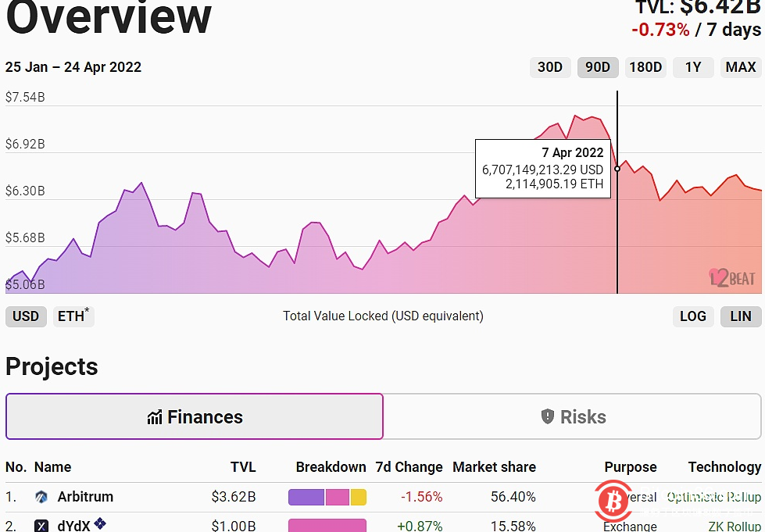Toggle chart currency to USD
This screenshot has width=765, height=532.
pos(26,316)
